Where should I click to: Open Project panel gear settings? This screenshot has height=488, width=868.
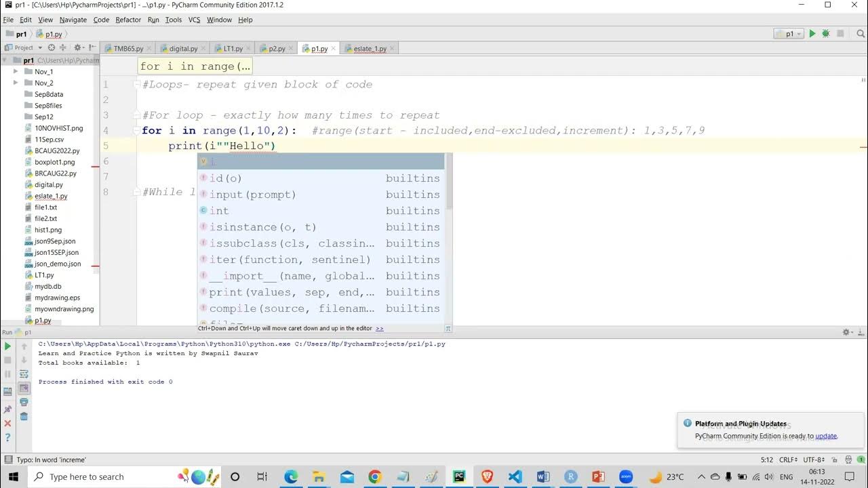(78, 47)
